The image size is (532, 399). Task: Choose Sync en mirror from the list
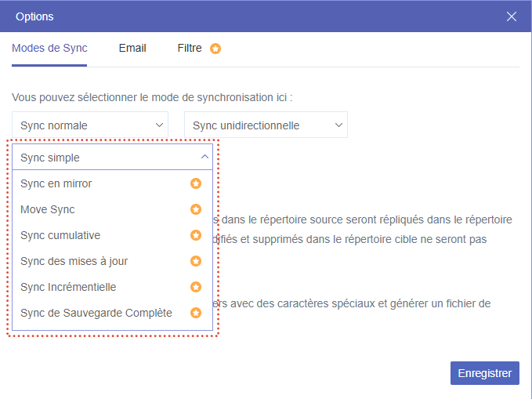(56, 183)
